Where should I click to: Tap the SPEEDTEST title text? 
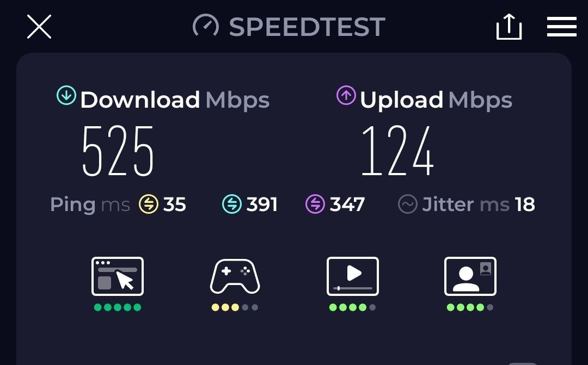coord(307,27)
